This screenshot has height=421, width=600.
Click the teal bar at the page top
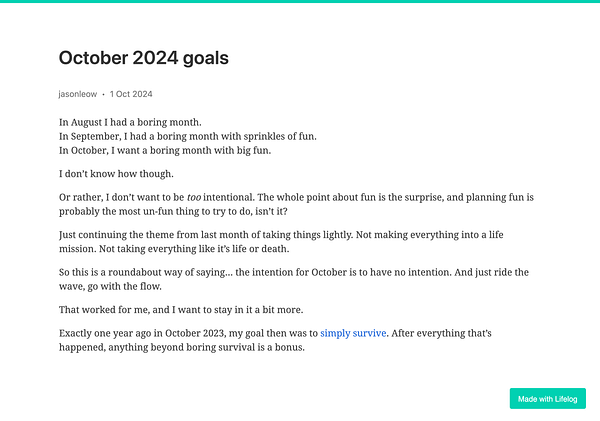(300, 2)
